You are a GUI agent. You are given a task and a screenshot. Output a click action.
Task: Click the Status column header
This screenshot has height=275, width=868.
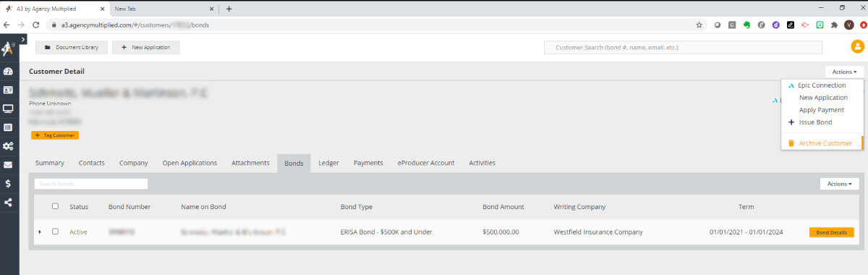point(79,206)
